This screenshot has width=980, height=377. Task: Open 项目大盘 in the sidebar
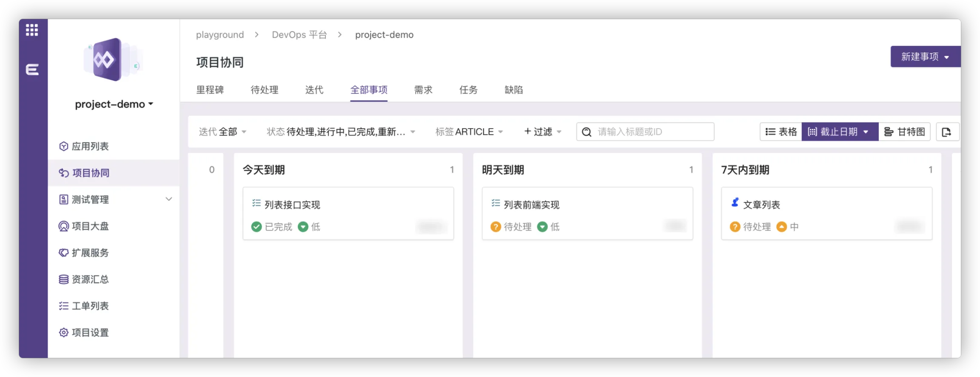(90, 226)
